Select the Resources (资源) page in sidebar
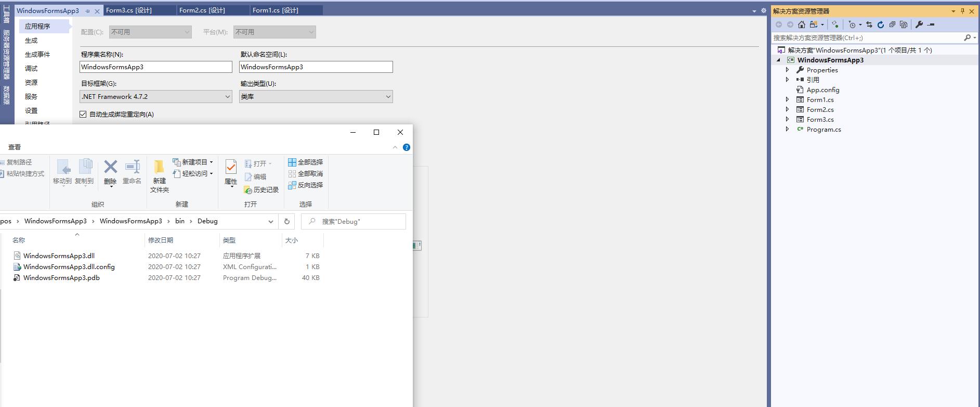Image resolution: width=980 pixels, height=407 pixels. (31, 82)
